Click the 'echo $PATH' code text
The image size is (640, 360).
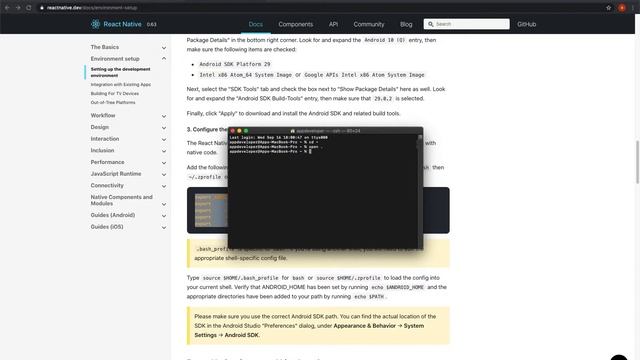(369, 297)
